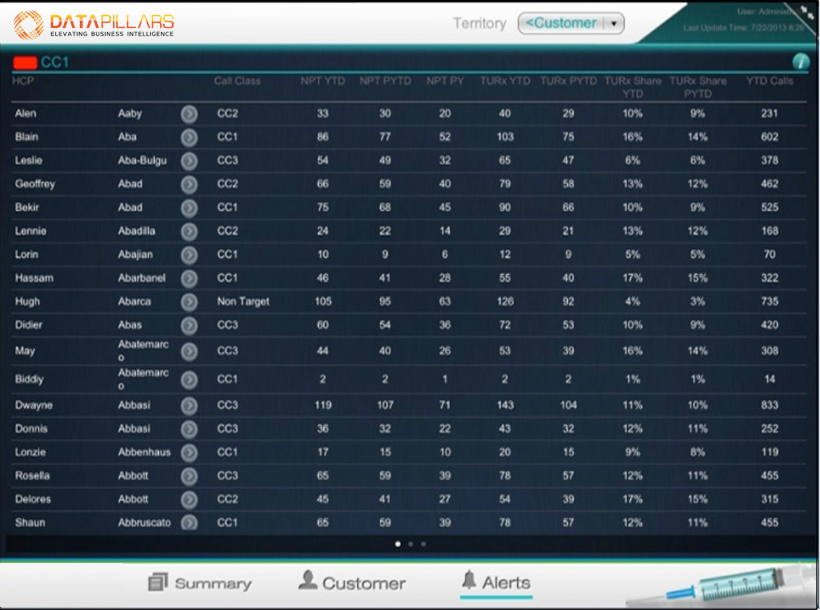Switch to the Summary tab
This screenshot has height=610, width=820.
(200, 583)
